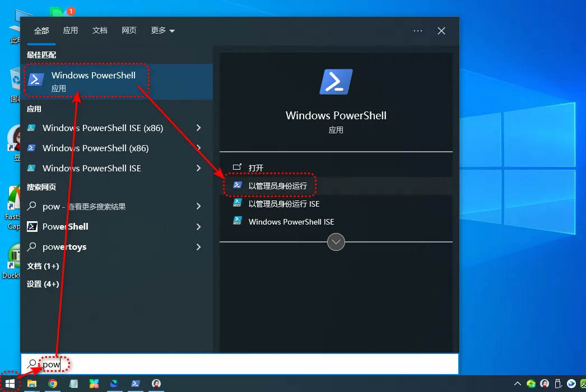Expand more actions with down chevron

(x=336, y=242)
